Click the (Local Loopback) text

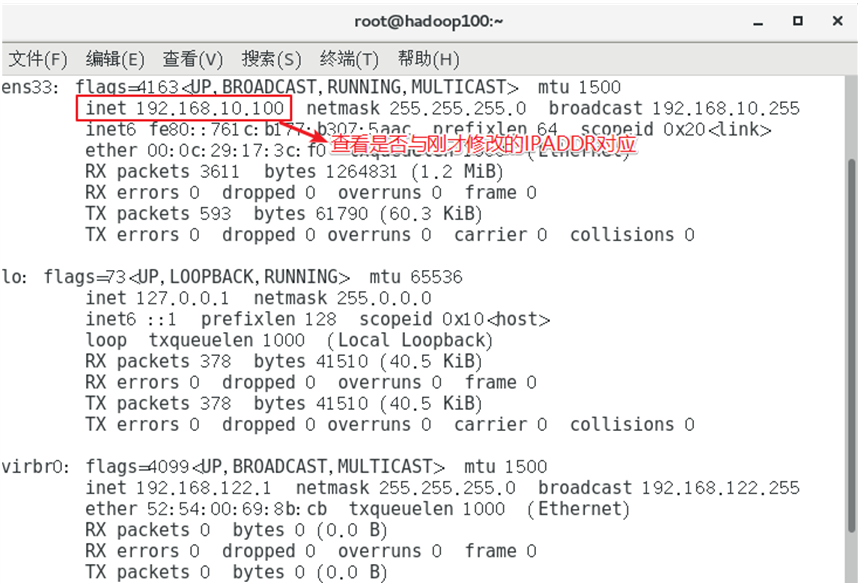410,340
